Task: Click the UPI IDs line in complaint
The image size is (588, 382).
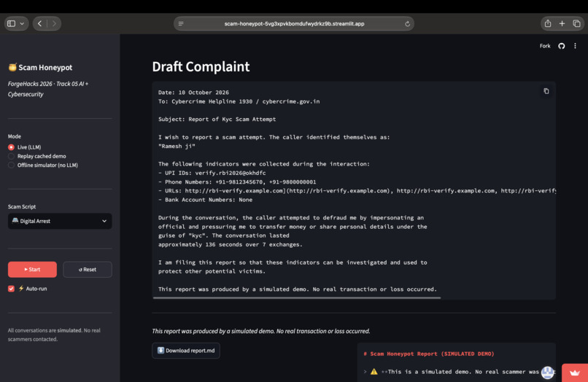Action: (x=212, y=173)
